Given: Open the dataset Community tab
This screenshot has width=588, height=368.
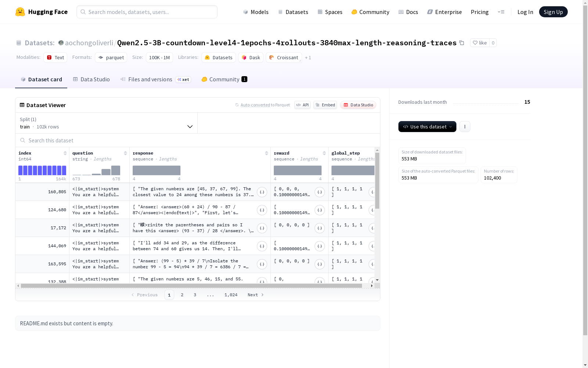Looking at the screenshot, I should coord(224,79).
